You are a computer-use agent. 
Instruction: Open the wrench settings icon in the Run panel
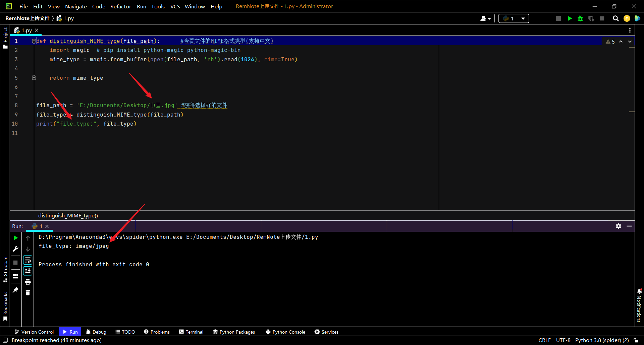point(15,249)
